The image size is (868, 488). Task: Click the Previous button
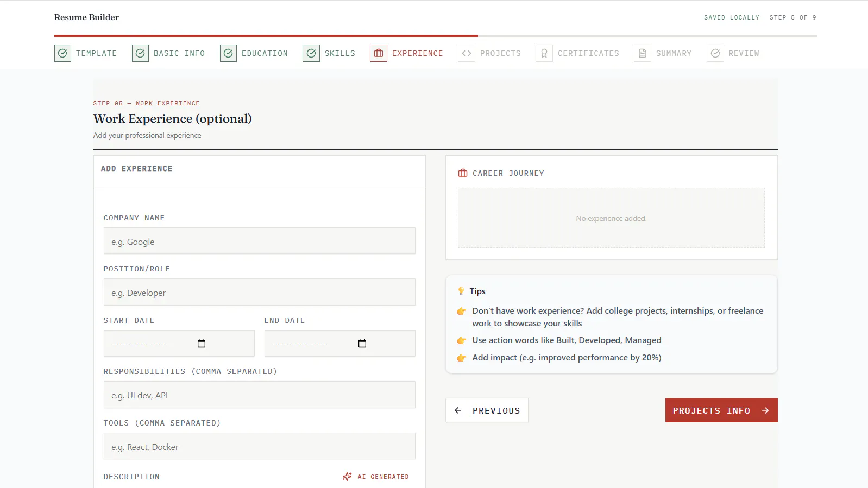pos(487,410)
